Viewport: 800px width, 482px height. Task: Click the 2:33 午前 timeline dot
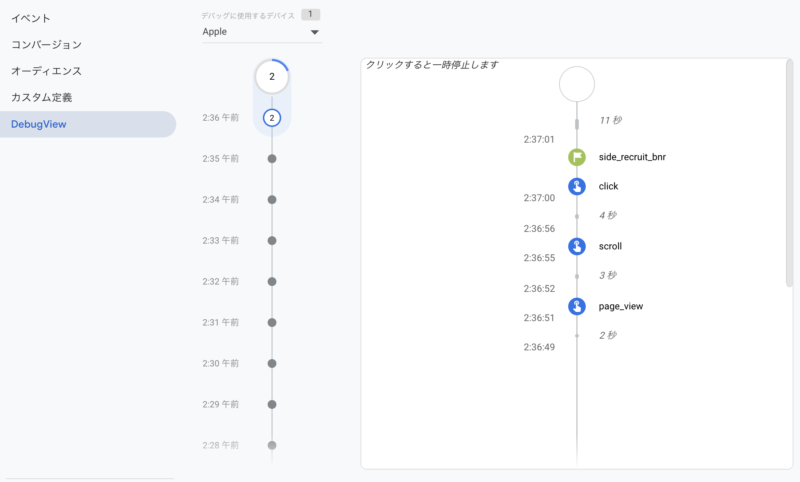point(271,241)
